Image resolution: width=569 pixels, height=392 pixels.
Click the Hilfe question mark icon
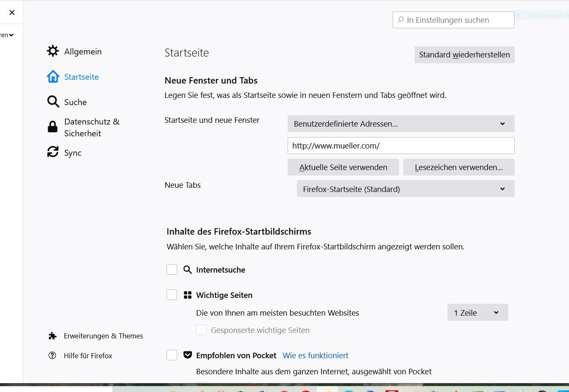pos(52,355)
